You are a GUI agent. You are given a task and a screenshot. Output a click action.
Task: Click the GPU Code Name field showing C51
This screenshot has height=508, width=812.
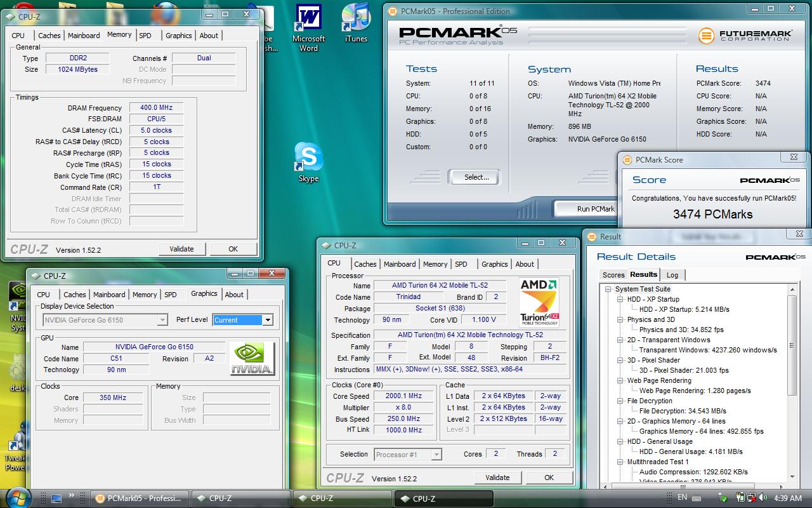tap(116, 358)
